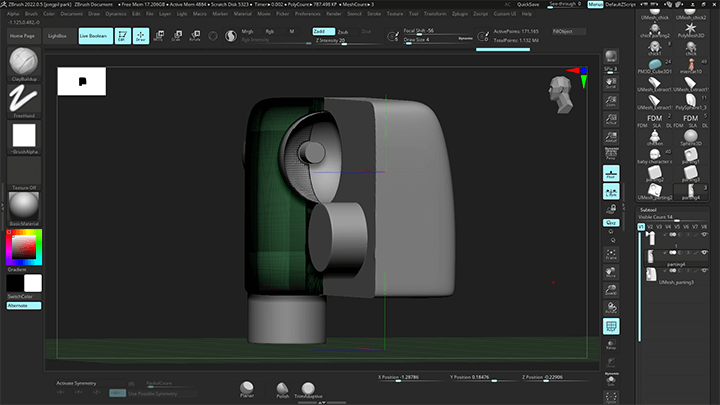Click the Alternate button
720x405 pixels.
coord(24,305)
